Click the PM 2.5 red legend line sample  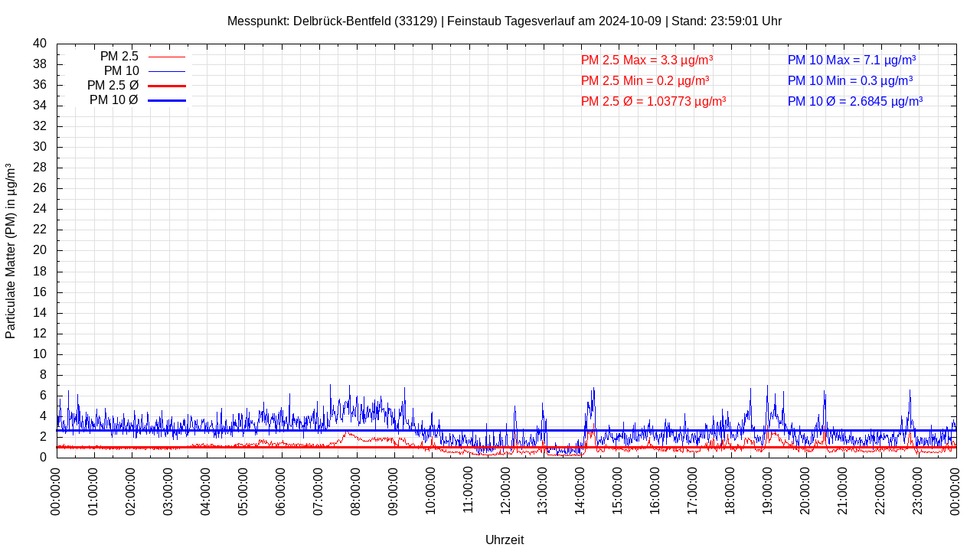167,57
